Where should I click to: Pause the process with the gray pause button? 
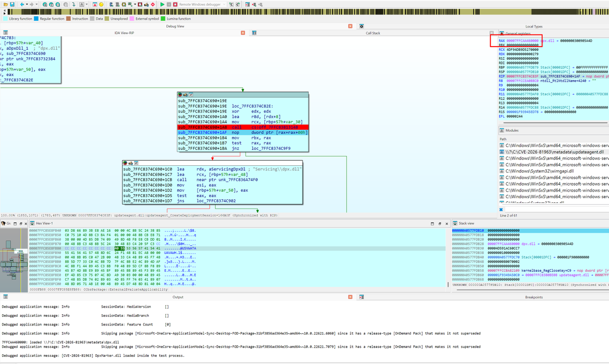pyautogui.click(x=168, y=4)
